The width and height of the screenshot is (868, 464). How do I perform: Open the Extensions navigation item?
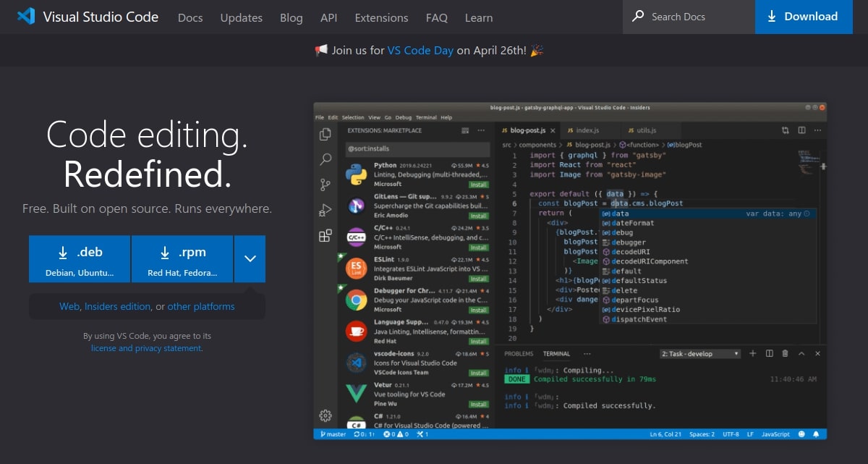pos(382,17)
